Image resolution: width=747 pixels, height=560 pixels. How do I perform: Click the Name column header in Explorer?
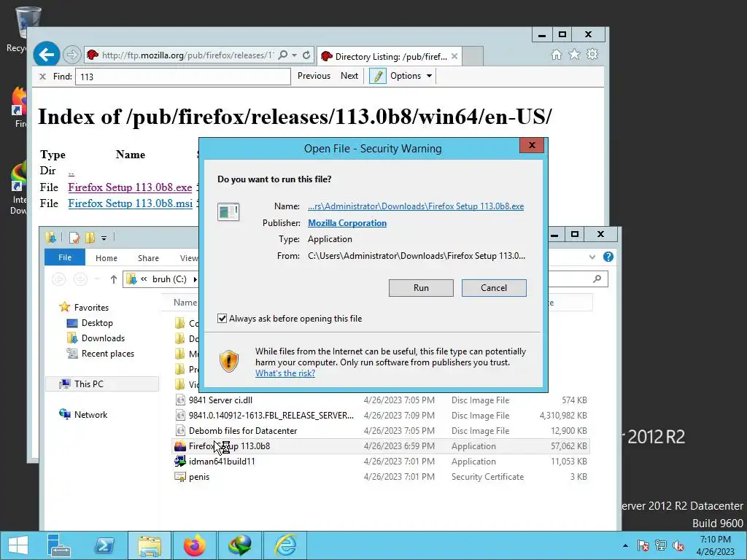[x=185, y=303]
